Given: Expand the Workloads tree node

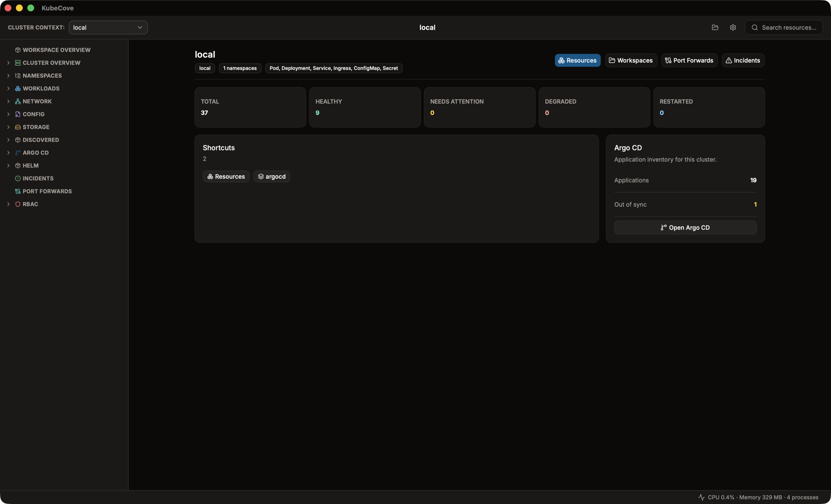Looking at the screenshot, I should pyautogui.click(x=8, y=89).
